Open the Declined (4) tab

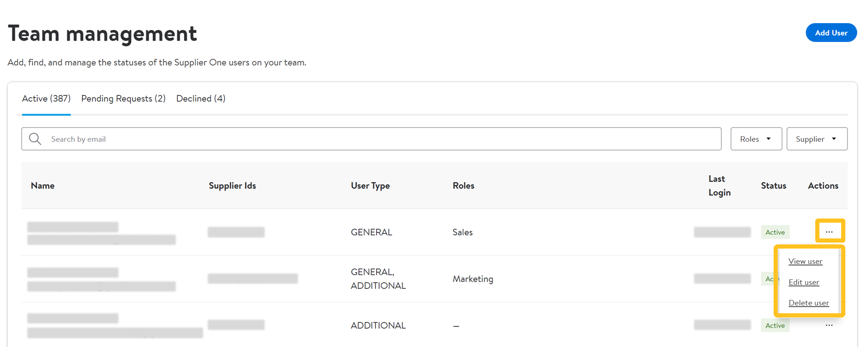pos(201,98)
